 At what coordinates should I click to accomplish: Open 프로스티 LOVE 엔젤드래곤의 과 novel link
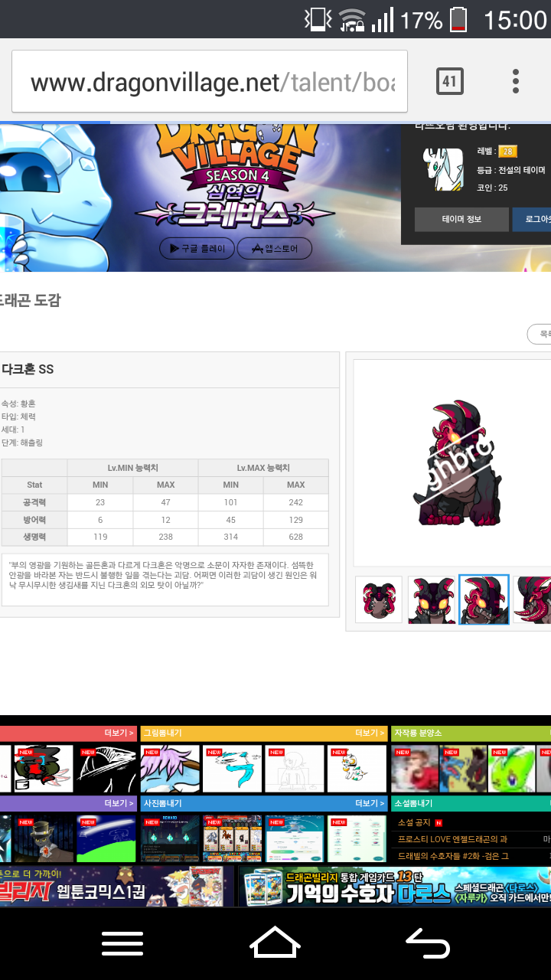452,839
